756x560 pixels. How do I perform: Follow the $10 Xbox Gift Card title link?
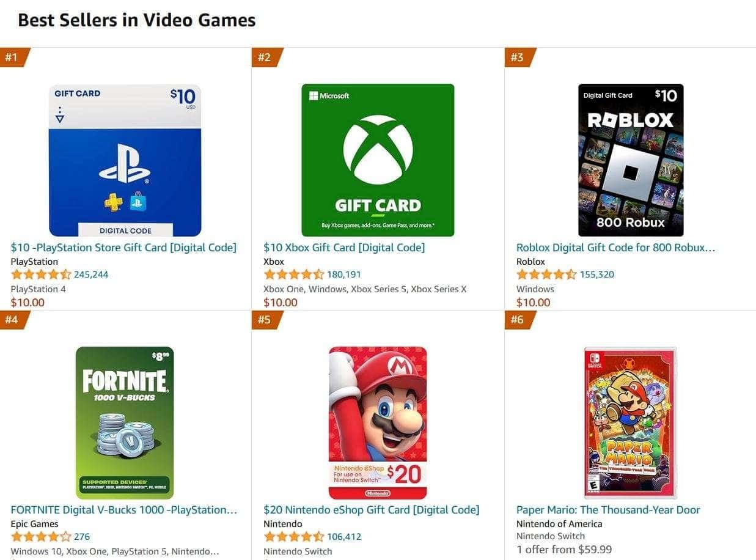point(344,248)
